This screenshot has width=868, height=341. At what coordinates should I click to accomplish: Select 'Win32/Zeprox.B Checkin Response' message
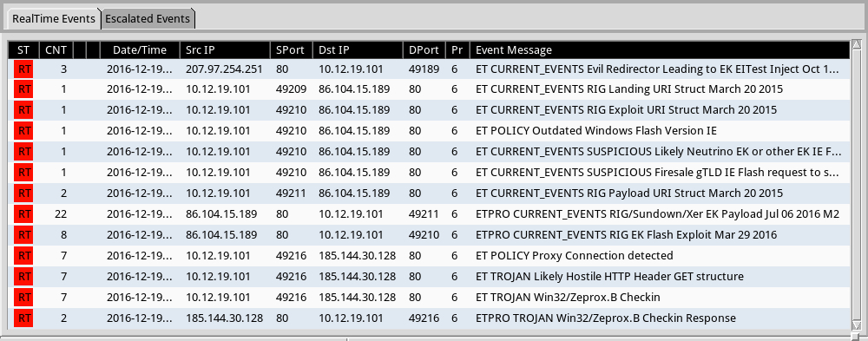(606, 318)
